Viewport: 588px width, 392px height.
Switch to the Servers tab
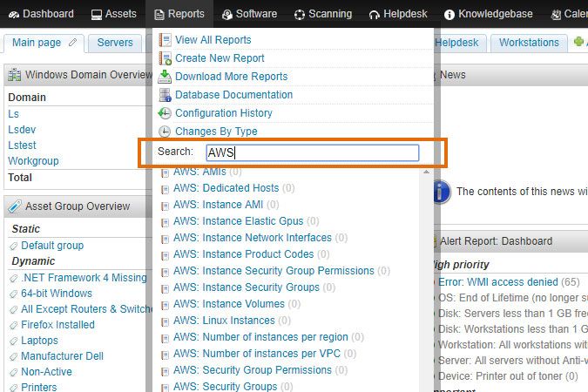coord(115,43)
